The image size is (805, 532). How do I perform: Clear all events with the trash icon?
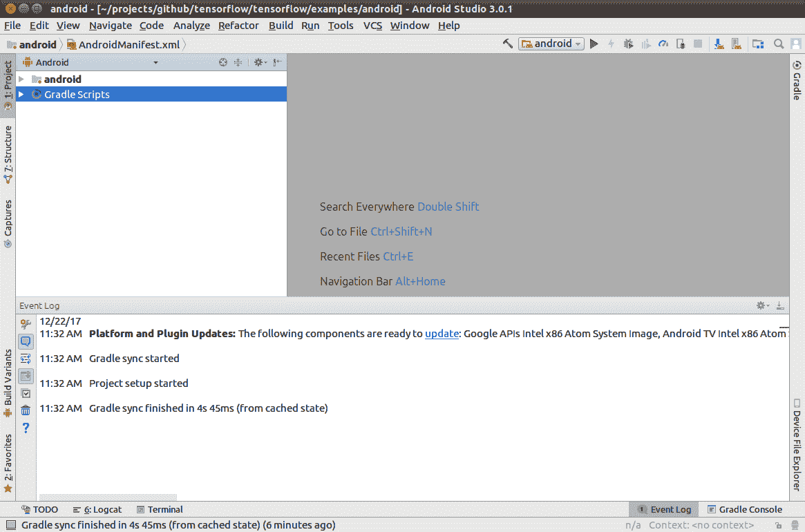[x=26, y=411]
